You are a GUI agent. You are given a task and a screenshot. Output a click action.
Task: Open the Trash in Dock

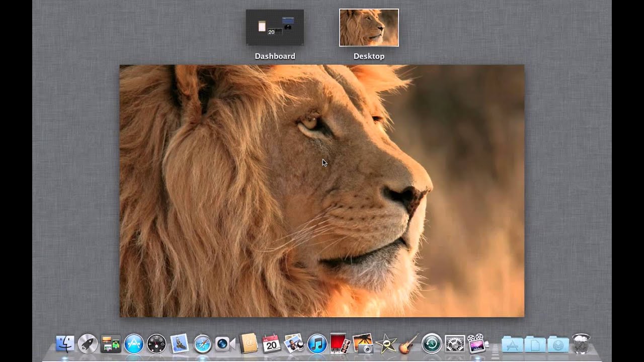(581, 344)
